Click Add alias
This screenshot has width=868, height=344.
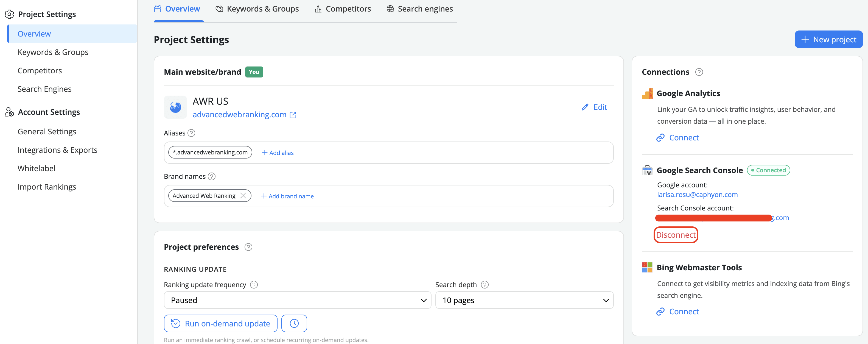tap(278, 153)
